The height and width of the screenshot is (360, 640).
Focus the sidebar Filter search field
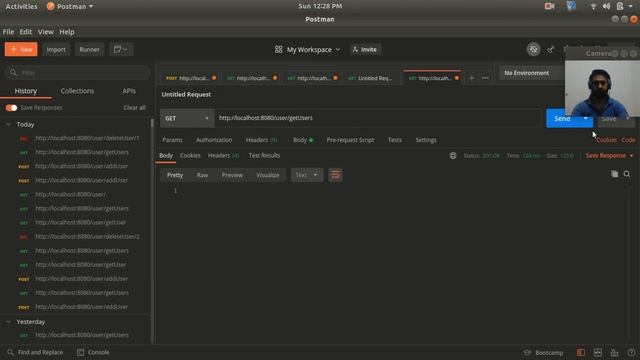coord(78,73)
